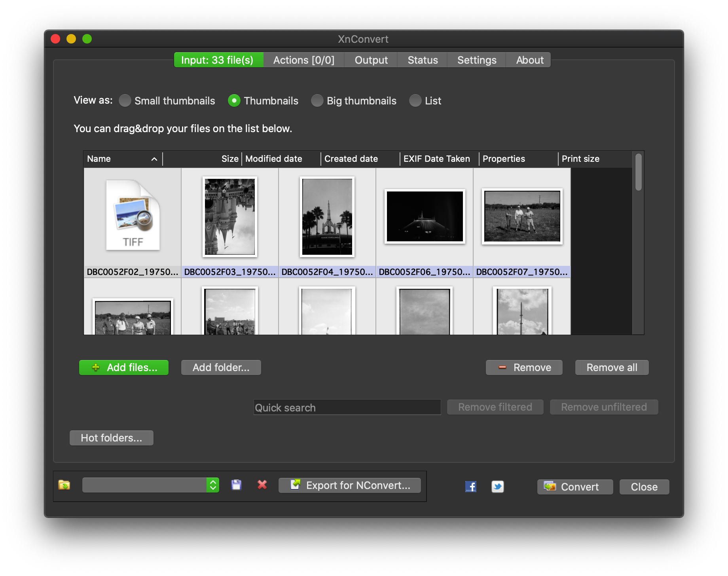Click the red X delete preset icon
Image resolution: width=728 pixels, height=576 pixels.
(262, 485)
